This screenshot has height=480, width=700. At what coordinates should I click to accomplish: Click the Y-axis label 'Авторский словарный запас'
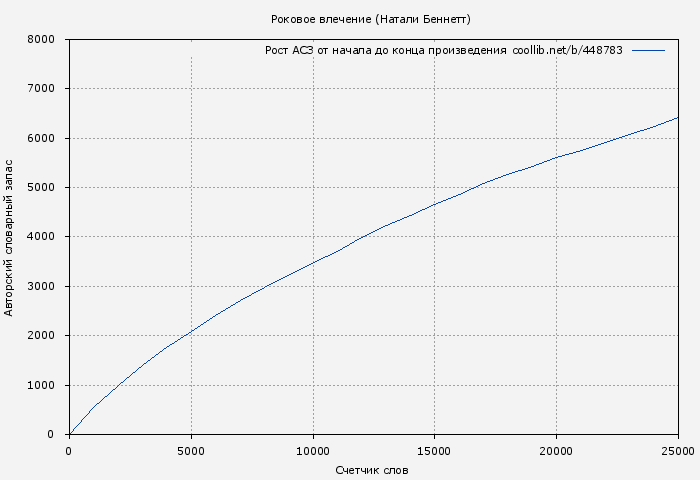[10, 237]
